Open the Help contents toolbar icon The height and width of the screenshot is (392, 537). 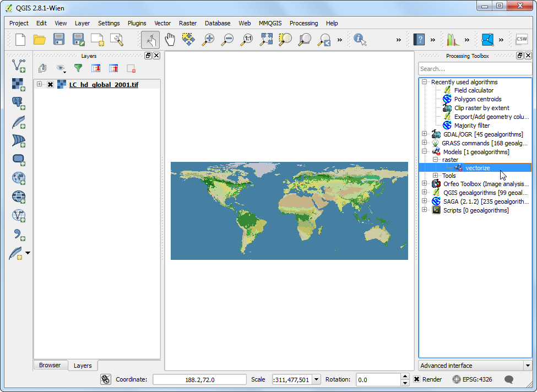point(419,40)
